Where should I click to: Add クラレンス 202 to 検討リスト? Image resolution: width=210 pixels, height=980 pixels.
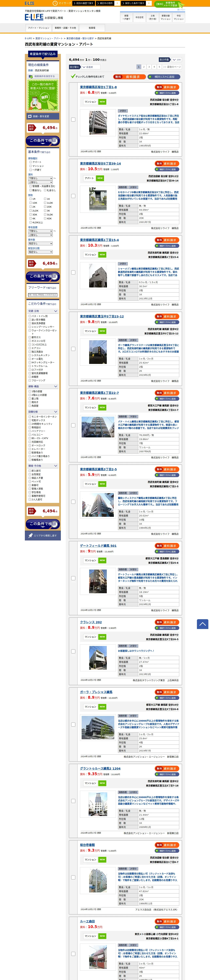(x=167, y=628)
